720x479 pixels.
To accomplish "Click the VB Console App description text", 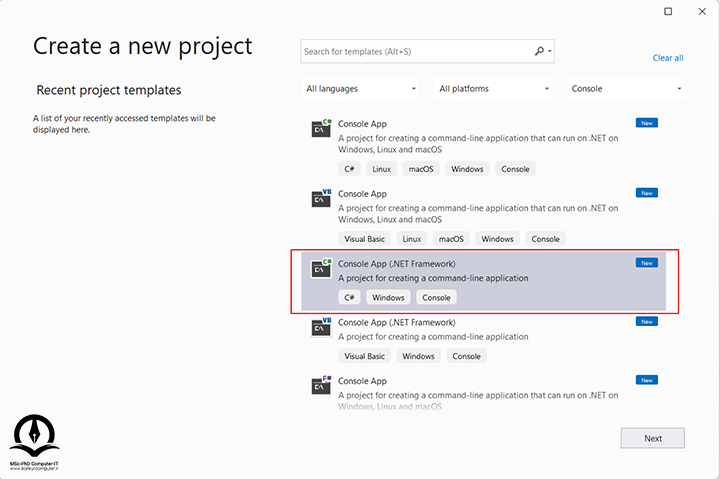I will click(478, 214).
